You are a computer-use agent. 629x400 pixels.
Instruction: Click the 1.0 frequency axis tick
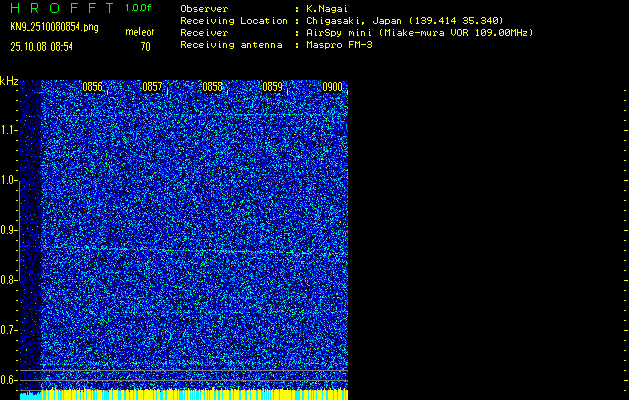9,180
